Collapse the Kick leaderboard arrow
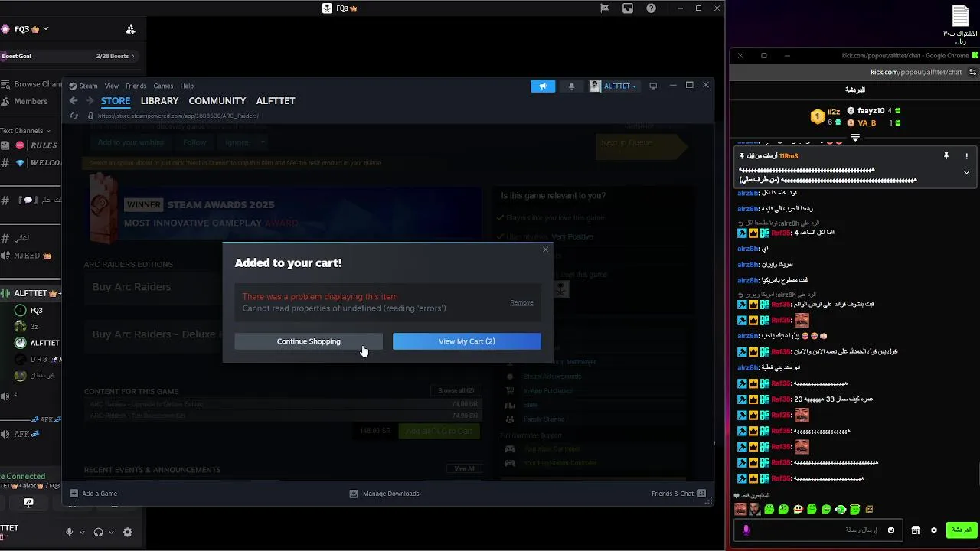Viewport: 980px width, 551px height. (855, 138)
